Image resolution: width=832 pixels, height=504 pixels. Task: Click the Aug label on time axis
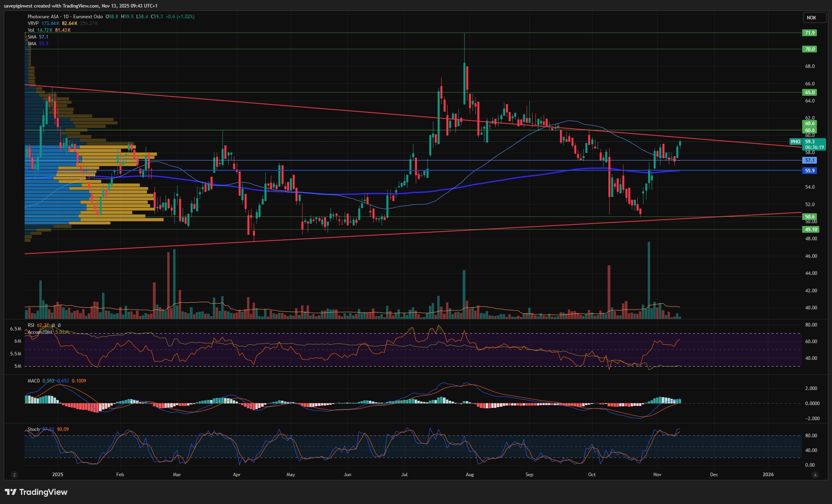coord(469,475)
